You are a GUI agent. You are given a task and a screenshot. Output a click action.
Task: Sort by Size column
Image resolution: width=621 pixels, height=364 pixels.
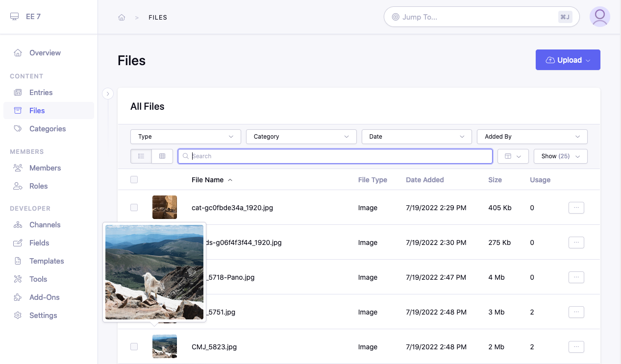[x=495, y=180]
